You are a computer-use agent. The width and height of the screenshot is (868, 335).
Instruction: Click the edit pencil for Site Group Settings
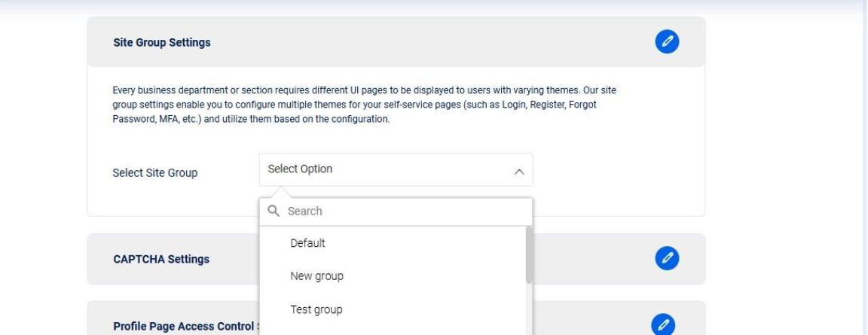(x=667, y=42)
